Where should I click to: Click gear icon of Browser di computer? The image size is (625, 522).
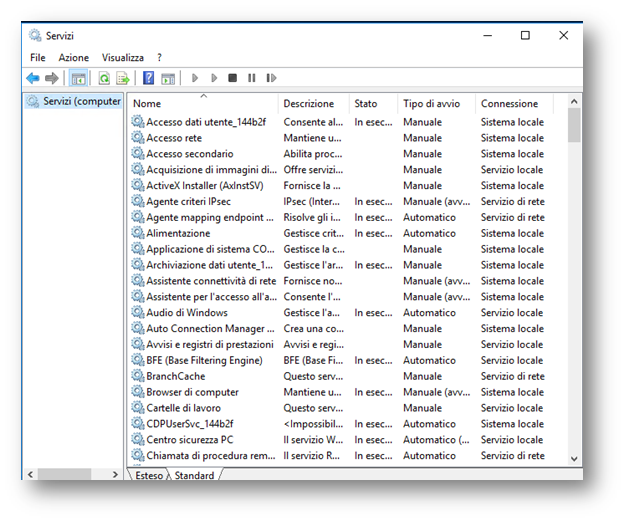(x=138, y=392)
